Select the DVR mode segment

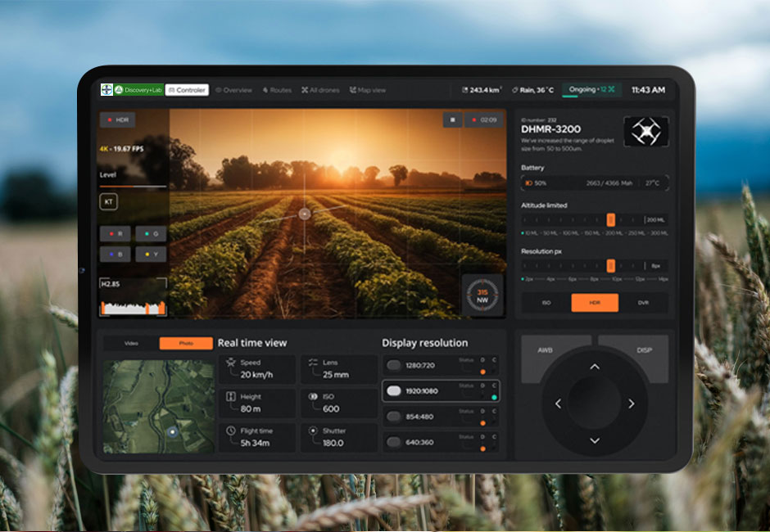[x=643, y=303]
